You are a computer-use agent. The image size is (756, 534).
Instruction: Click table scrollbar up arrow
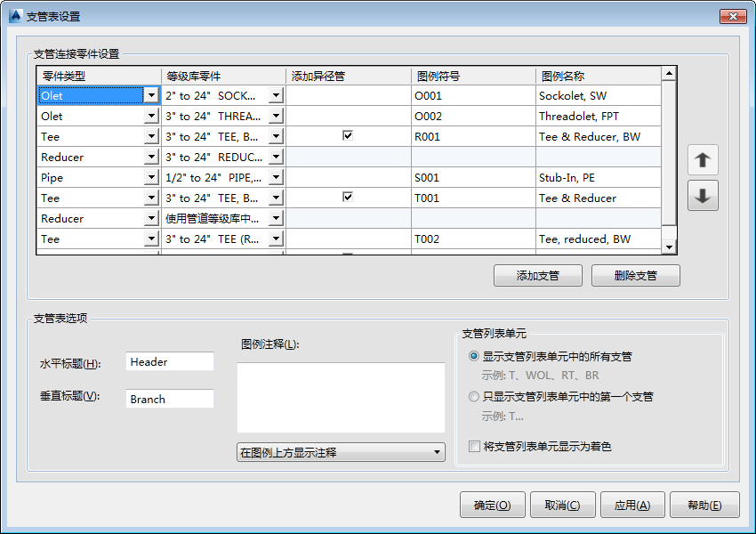tap(669, 74)
